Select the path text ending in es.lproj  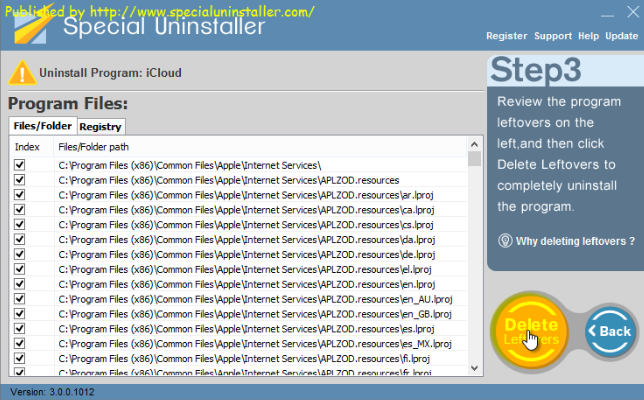click(246, 329)
